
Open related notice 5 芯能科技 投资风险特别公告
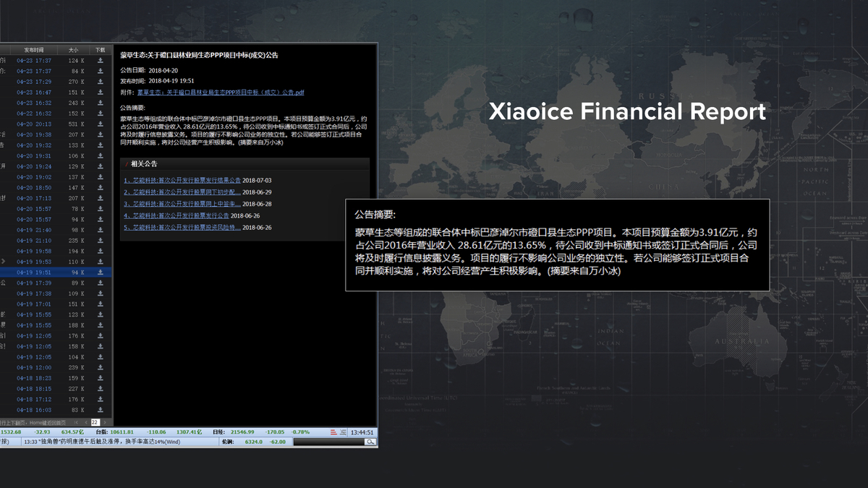pos(182,227)
